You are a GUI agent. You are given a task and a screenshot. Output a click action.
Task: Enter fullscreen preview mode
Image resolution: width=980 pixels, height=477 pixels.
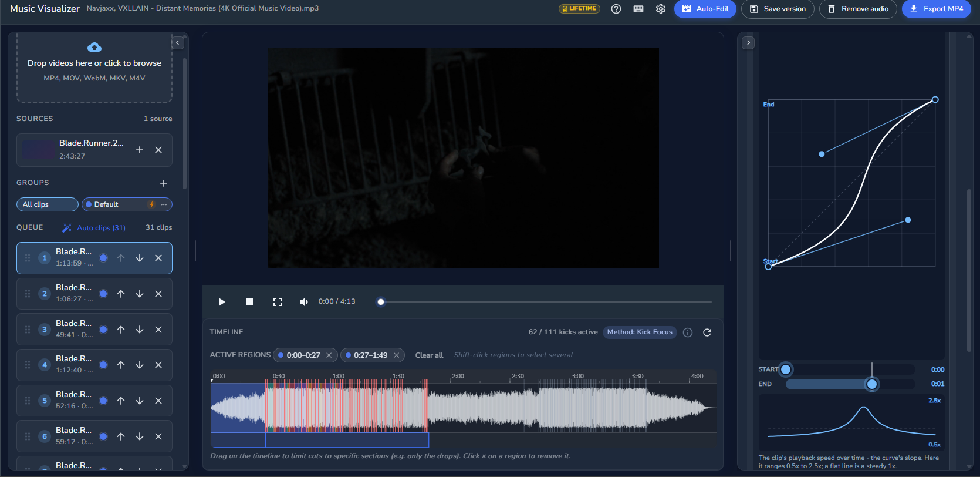(278, 302)
